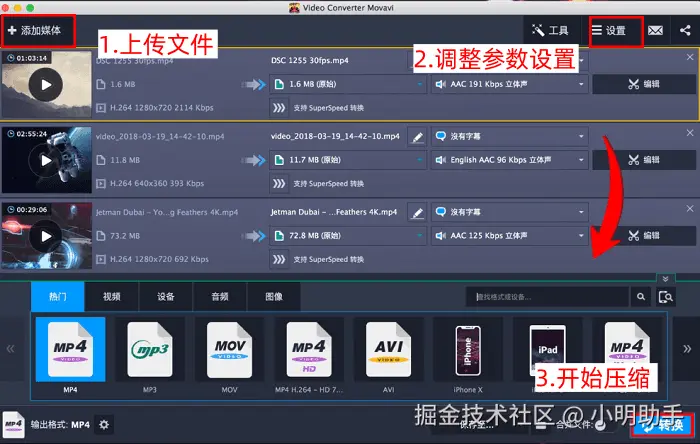Click SuperSpeed icon for video_2018-03-19 row
This screenshot has height=444, width=700.
click(279, 184)
